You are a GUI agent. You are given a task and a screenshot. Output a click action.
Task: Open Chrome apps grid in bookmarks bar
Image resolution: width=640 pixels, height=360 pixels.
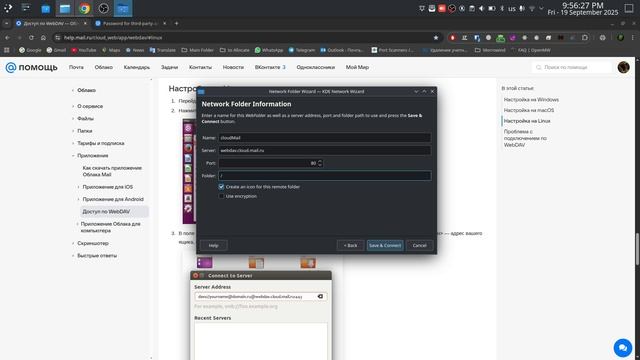7,50
